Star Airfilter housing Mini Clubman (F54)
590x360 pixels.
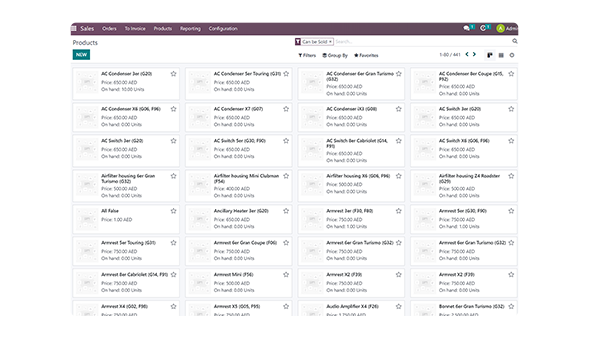tap(286, 176)
